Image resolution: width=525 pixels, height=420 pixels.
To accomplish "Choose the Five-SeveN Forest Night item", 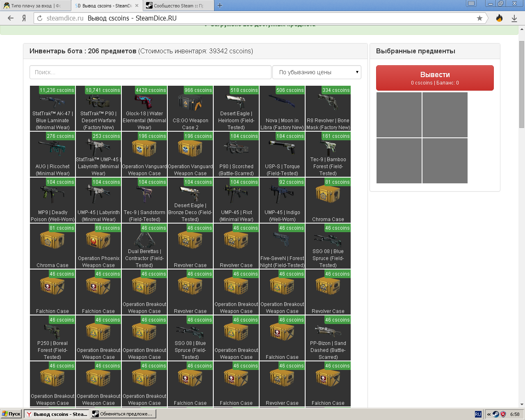I will tap(282, 246).
